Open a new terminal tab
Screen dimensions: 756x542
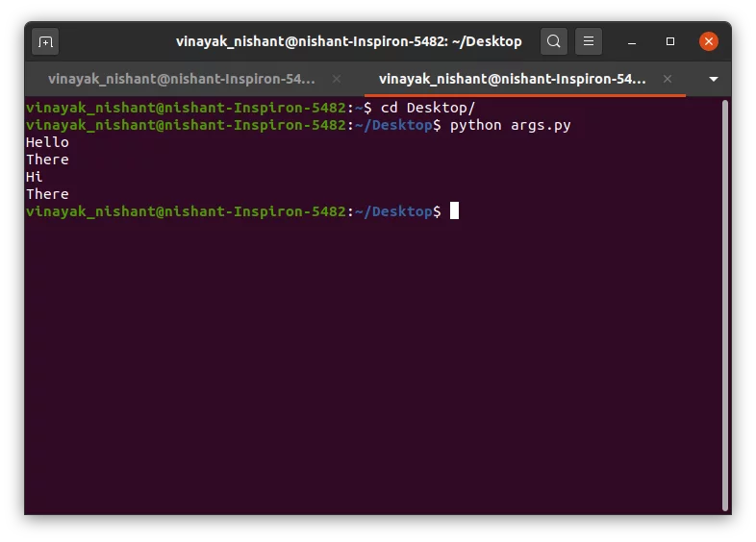click(x=45, y=41)
